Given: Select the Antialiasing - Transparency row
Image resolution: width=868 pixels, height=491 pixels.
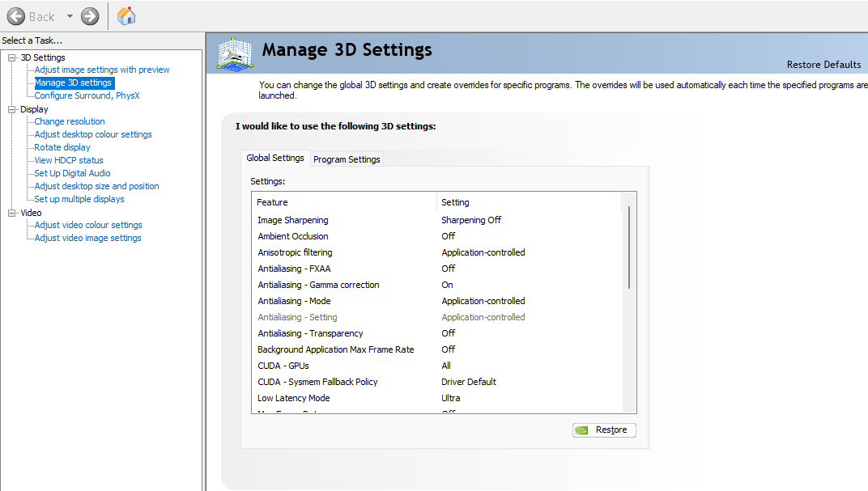Looking at the screenshot, I should [x=437, y=333].
